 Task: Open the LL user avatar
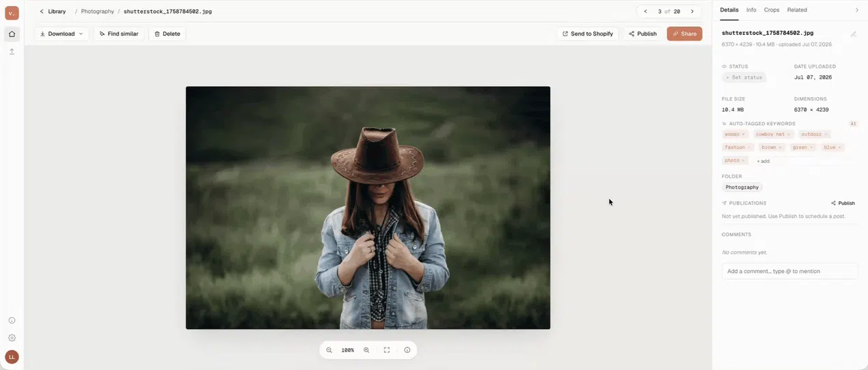click(x=12, y=357)
